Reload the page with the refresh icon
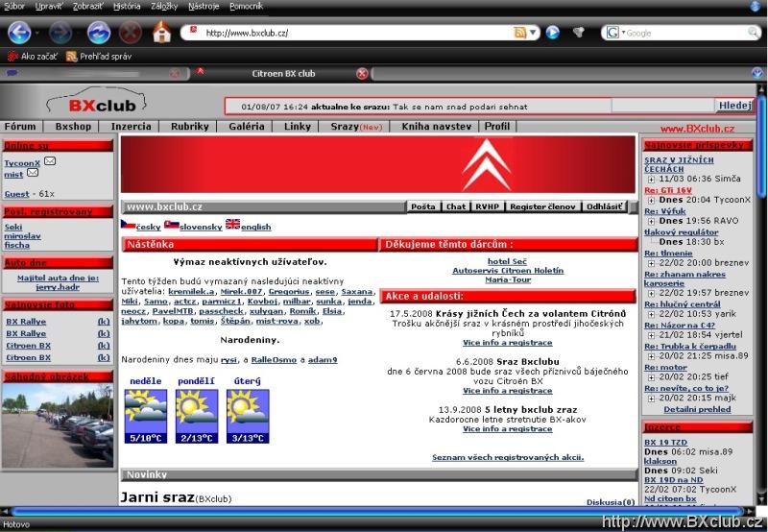This screenshot has height=532, width=768. point(99,33)
